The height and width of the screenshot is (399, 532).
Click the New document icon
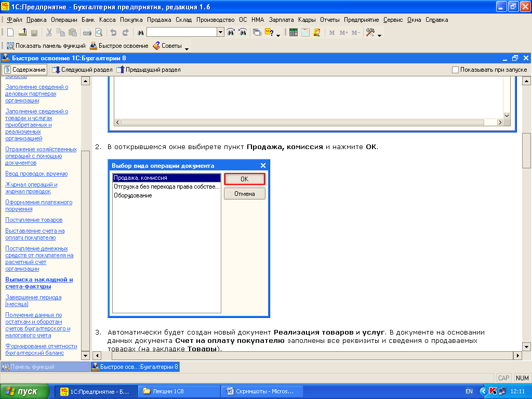(x=10, y=33)
